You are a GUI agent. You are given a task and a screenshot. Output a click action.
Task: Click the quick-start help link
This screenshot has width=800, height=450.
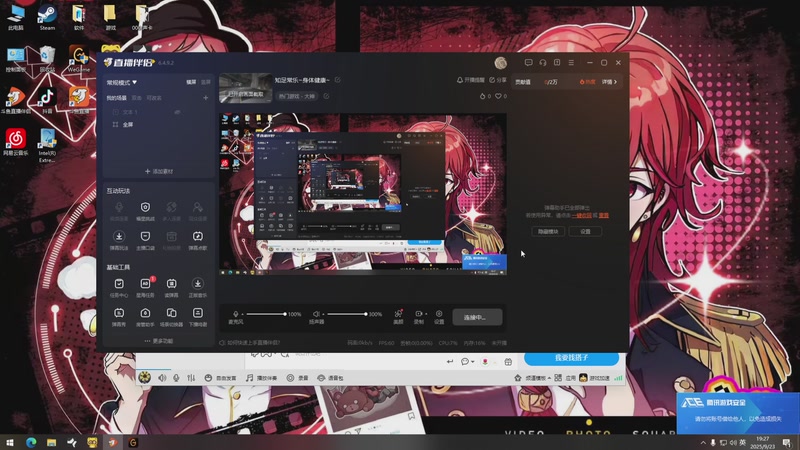coord(249,343)
